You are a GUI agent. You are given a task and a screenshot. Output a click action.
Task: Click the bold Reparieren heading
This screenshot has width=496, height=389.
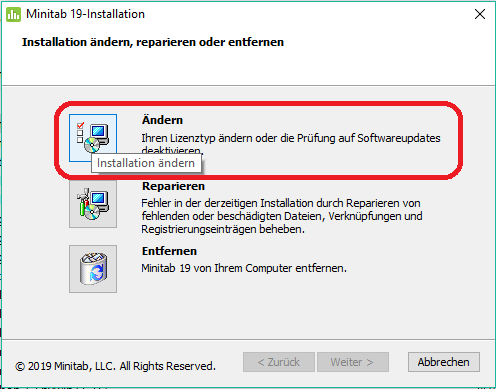point(173,186)
